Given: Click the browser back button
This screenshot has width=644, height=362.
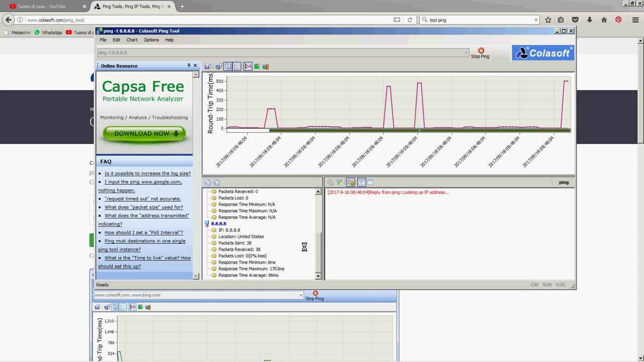Looking at the screenshot, I should (x=9, y=20).
